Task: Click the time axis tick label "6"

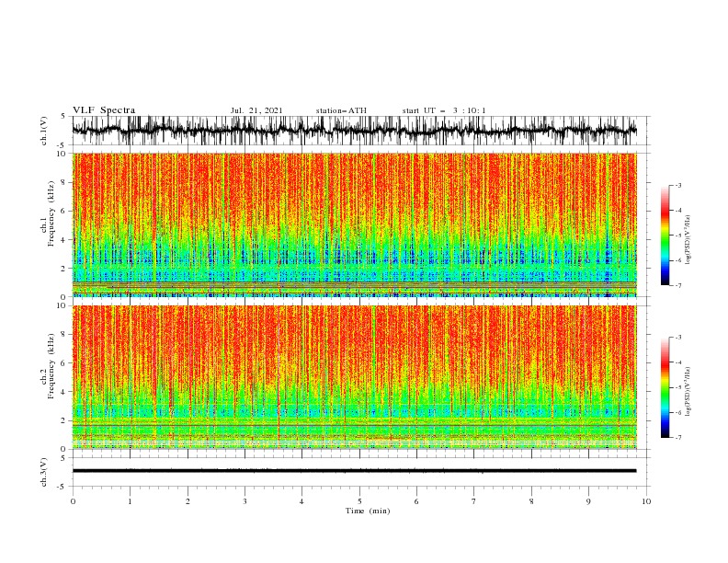Action: 416,501
